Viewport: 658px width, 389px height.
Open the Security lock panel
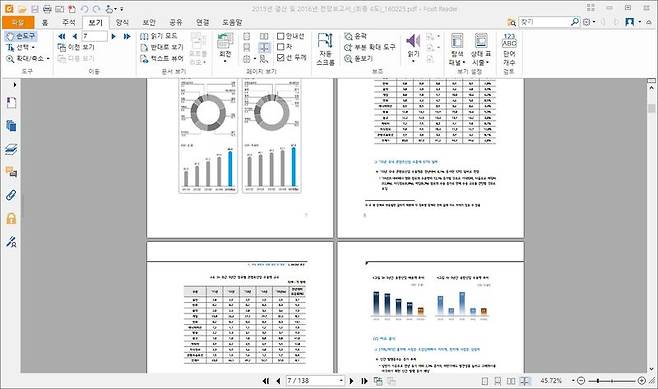coord(11,218)
